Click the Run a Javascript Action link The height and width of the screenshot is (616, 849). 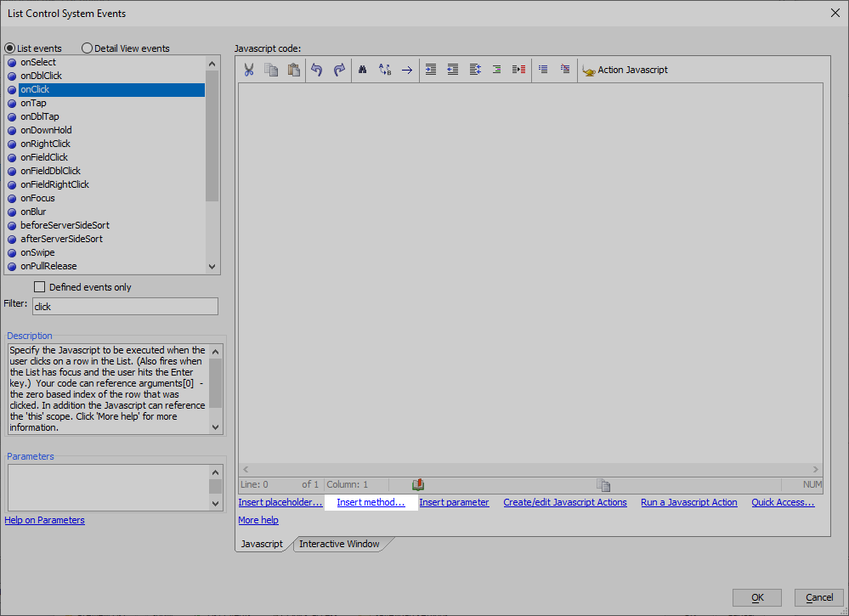[x=689, y=502]
